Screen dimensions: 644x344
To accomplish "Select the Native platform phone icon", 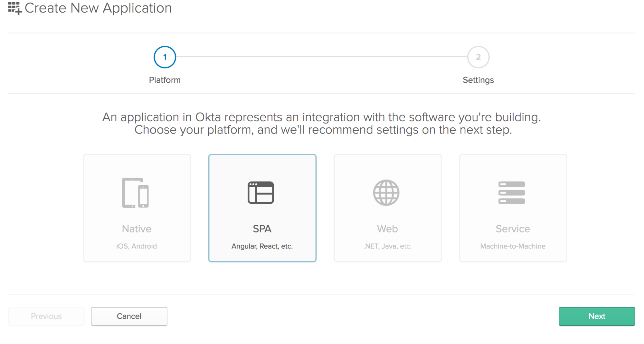I will [137, 193].
